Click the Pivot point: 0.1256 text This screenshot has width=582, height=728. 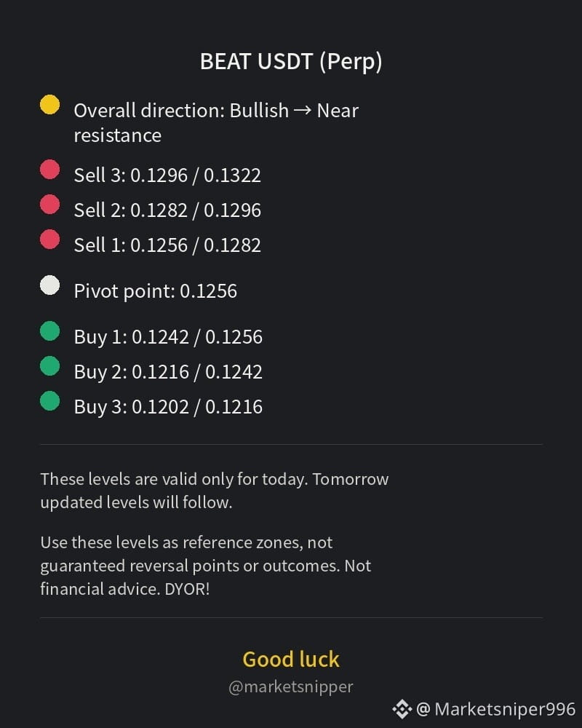click(x=156, y=292)
